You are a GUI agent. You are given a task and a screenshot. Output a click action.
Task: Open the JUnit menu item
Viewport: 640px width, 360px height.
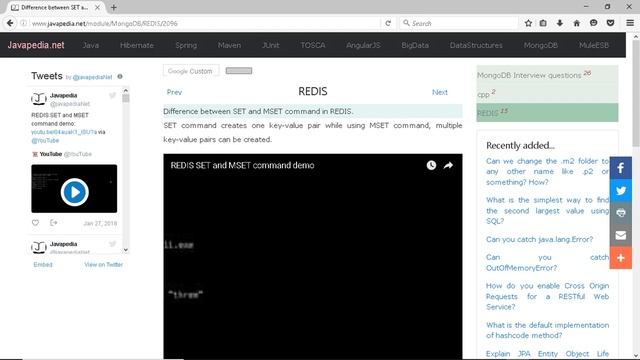point(271,45)
